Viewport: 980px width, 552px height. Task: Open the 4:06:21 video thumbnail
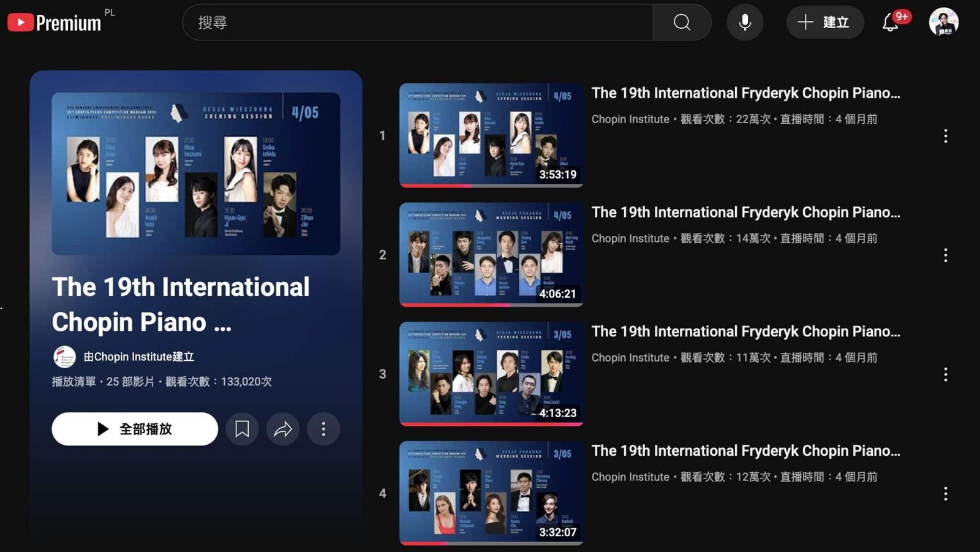point(491,254)
